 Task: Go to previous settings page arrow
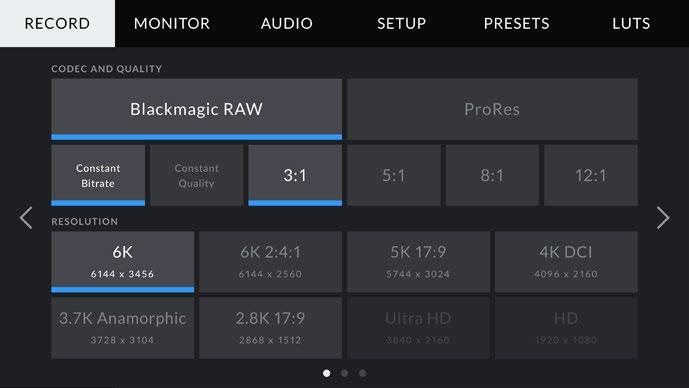26,218
